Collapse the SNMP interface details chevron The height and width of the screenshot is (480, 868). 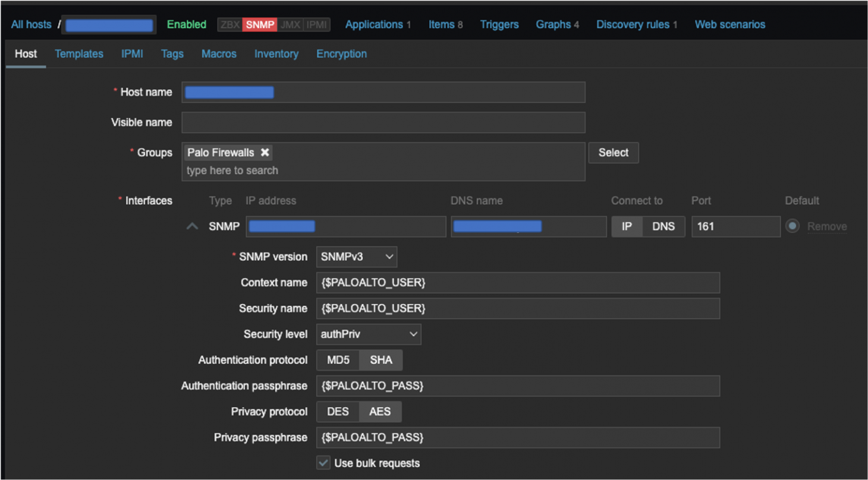pos(192,226)
